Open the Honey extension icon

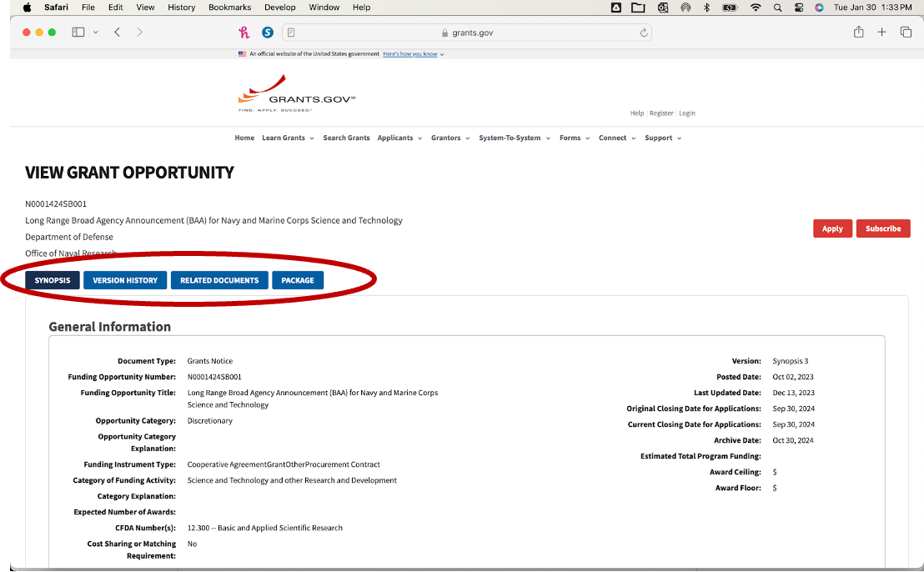[x=244, y=33]
